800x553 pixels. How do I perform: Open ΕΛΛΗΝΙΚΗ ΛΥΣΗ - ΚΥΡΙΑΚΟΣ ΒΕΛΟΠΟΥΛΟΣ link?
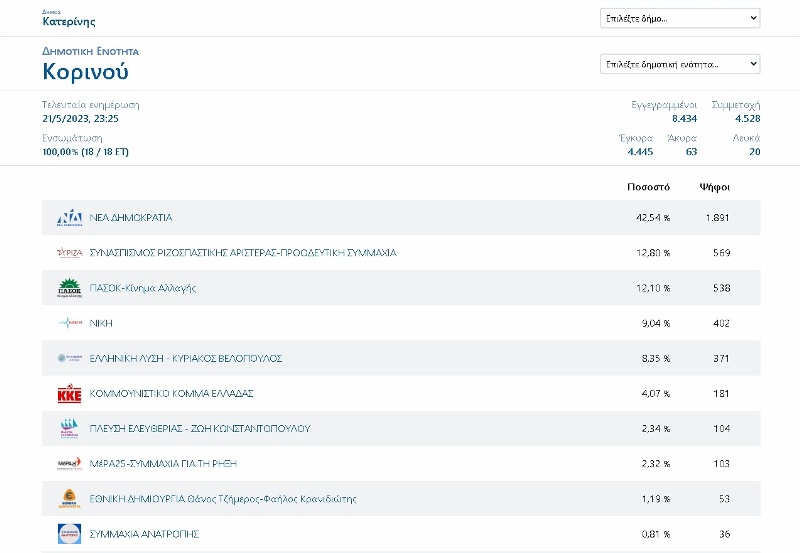pos(186,358)
